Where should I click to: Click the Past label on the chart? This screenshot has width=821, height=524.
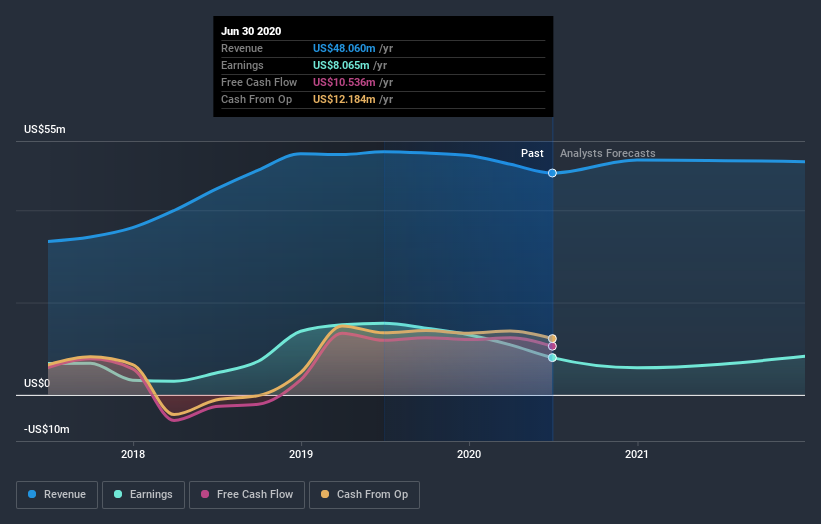pyautogui.click(x=532, y=153)
